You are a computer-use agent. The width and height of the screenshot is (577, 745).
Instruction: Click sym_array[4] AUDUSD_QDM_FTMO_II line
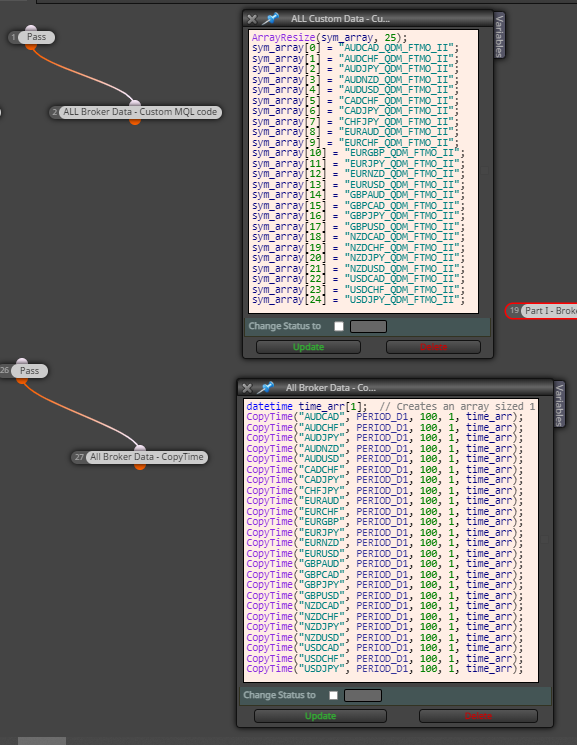click(x=356, y=90)
